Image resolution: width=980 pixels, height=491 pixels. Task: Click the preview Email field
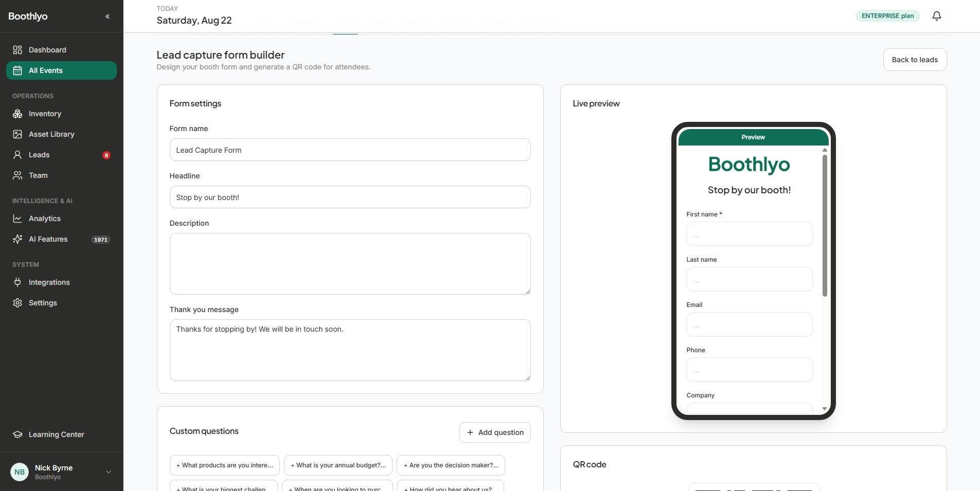(749, 324)
